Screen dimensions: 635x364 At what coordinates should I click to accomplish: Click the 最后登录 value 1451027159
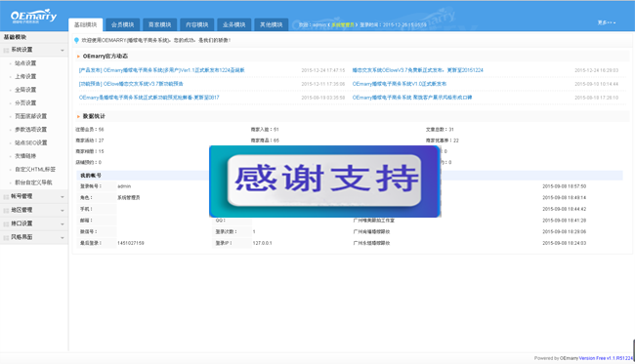coord(130,243)
